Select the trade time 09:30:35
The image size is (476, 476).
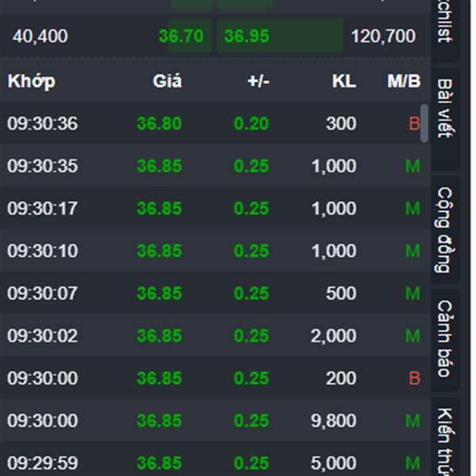tap(43, 166)
